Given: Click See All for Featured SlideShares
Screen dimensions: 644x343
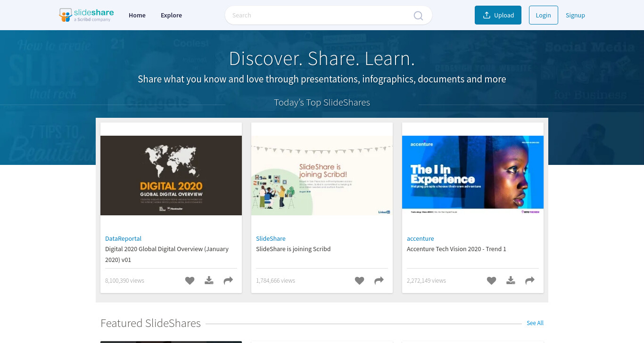Looking at the screenshot, I should point(535,323).
